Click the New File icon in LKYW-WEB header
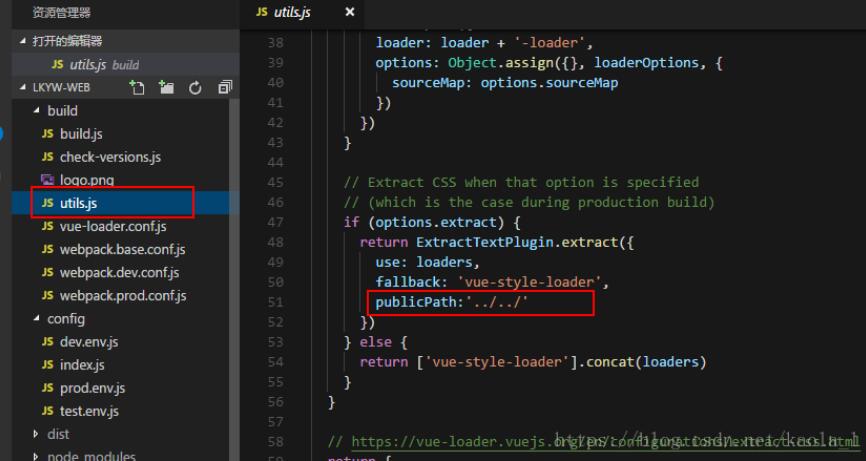Viewport: 866px width, 461px height. click(136, 87)
